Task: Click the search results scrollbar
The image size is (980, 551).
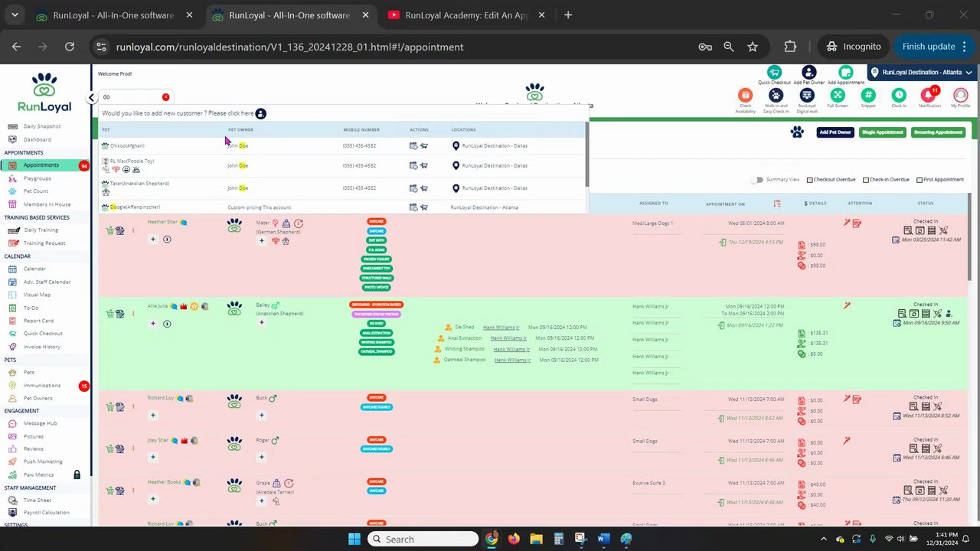Action: click(587, 155)
